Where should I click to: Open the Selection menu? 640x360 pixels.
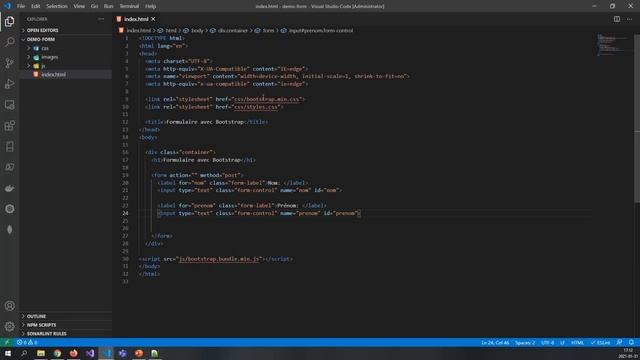tap(57, 6)
